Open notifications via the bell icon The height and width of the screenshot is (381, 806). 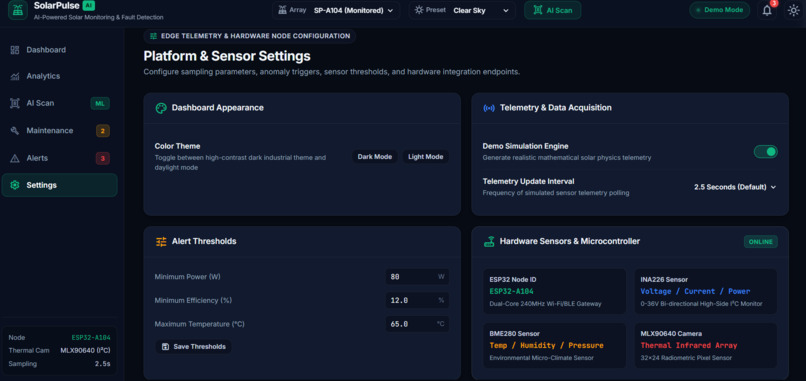(x=767, y=10)
